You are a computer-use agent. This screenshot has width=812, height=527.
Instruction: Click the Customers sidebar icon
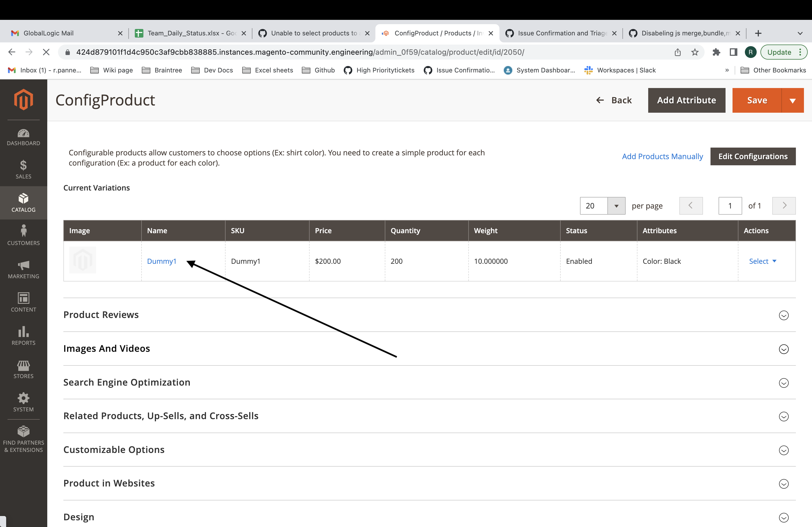coord(23,236)
